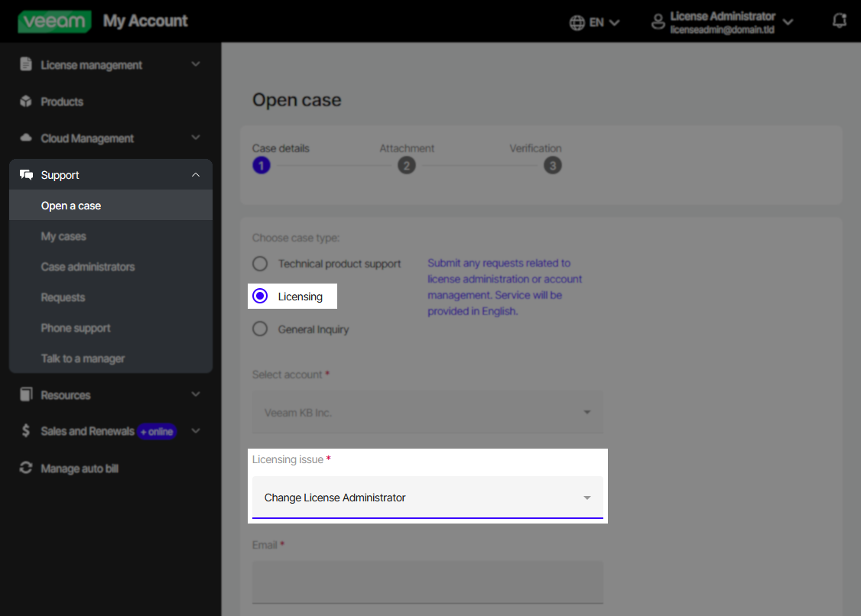Click the Sales and Renewals dollar icon
Image resolution: width=861 pixels, height=616 pixels.
coord(25,431)
